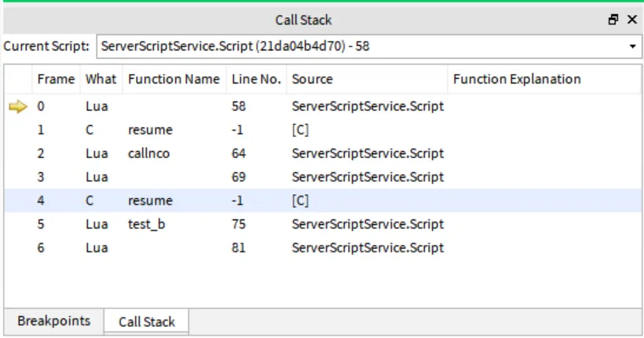The image size is (644, 338).
Task: Click the resume function name in frame 1
Action: (x=150, y=130)
